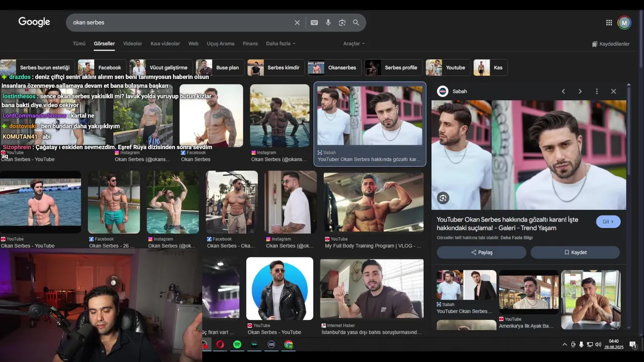Open the selected Sabah result thumbnail
644x362 pixels.
coord(370,116)
